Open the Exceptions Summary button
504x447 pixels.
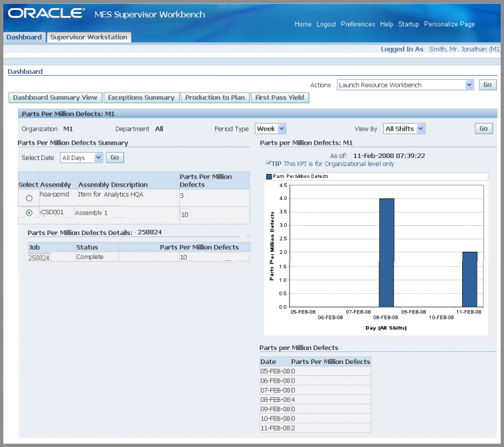click(x=141, y=98)
